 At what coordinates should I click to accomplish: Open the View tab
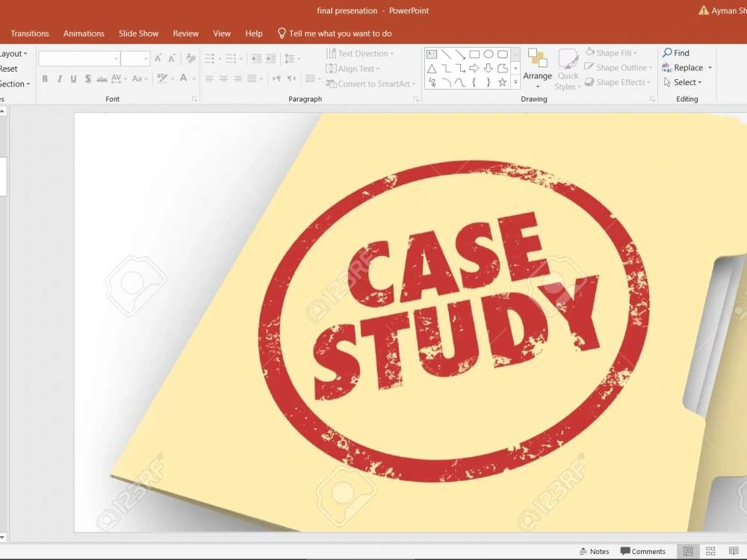point(222,34)
